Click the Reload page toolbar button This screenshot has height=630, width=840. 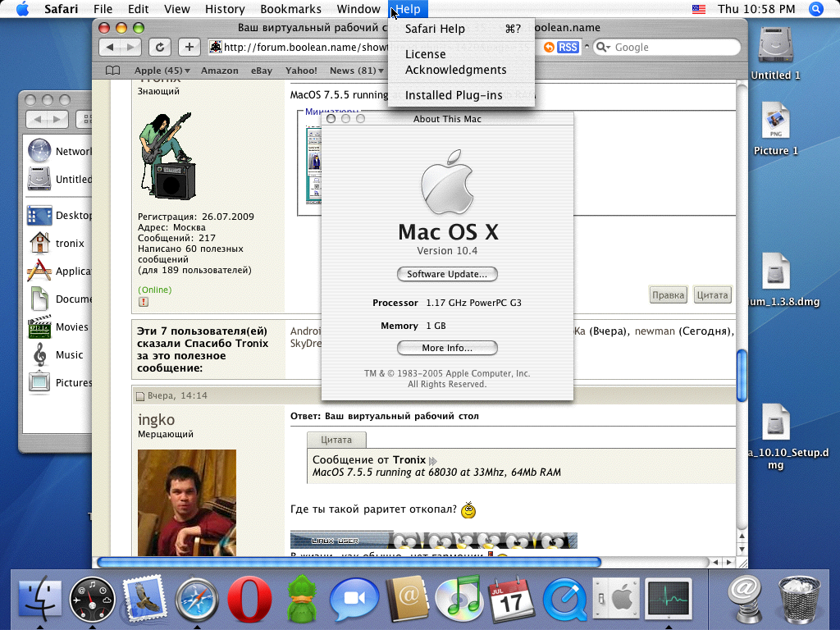[161, 47]
